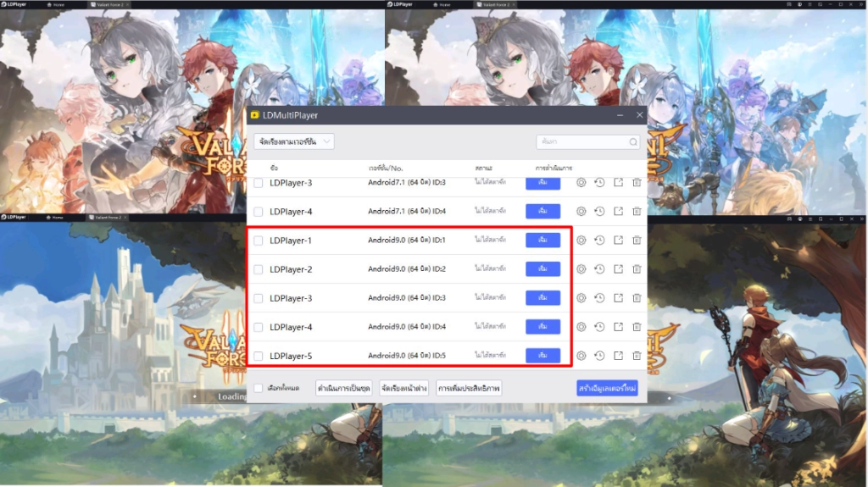Tick checkbox for Android9.0 LDPlayer-1
868x487 pixels.
[258, 241]
